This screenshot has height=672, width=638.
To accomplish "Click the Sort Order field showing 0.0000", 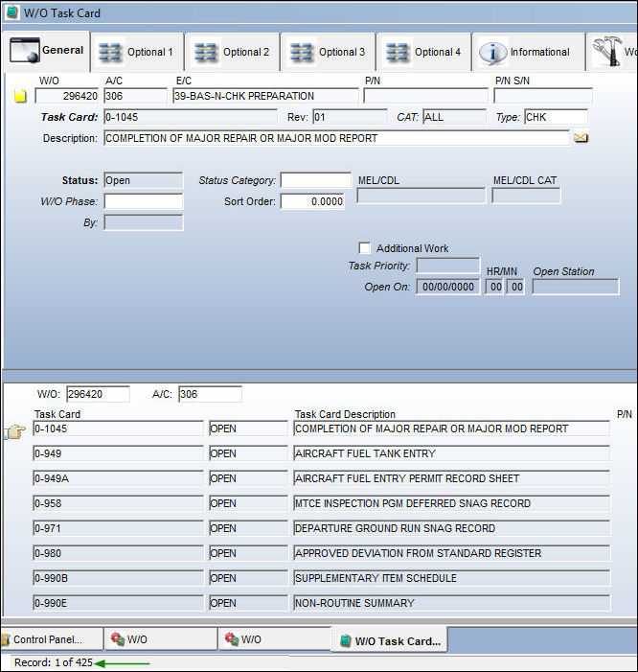I will 312,201.
